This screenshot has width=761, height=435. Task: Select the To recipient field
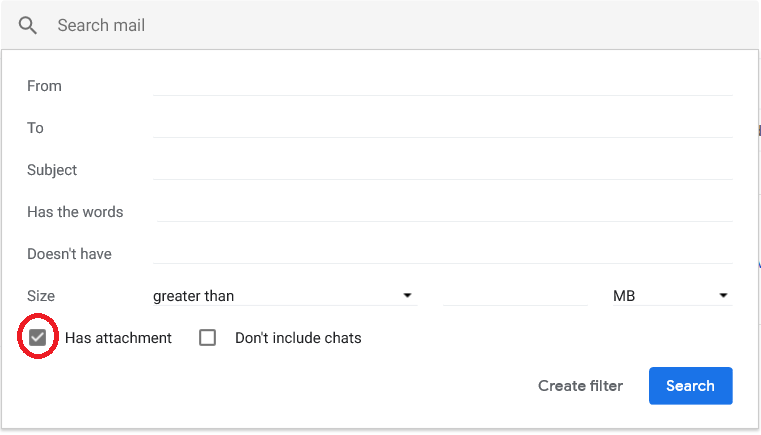(x=443, y=128)
